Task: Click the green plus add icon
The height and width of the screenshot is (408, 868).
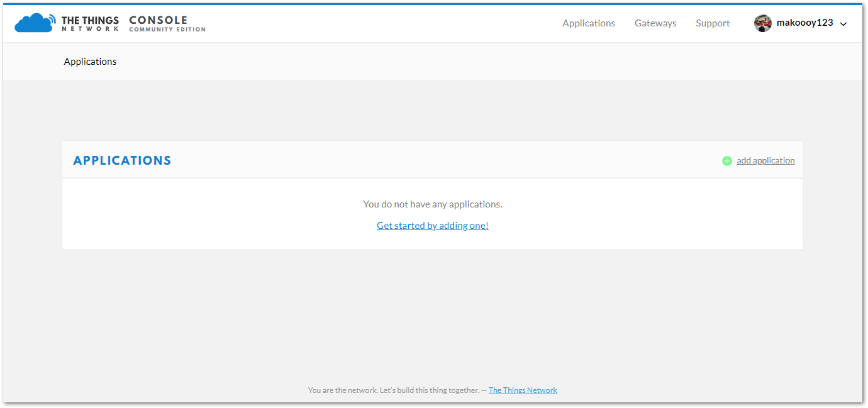Action: (727, 161)
